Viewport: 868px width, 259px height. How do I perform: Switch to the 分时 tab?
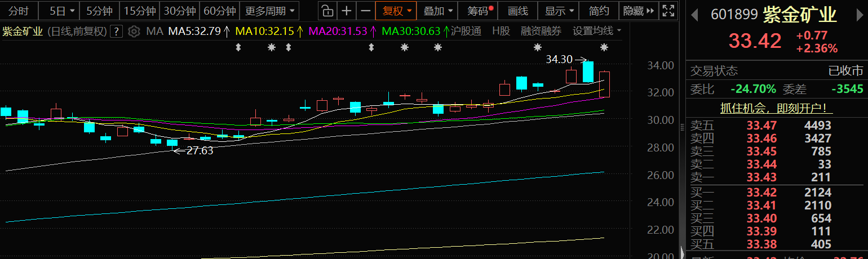click(19, 11)
